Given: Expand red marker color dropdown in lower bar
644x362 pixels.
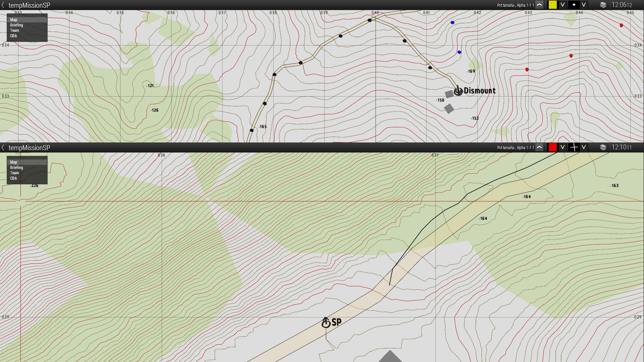Looking at the screenshot, I should point(562,147).
